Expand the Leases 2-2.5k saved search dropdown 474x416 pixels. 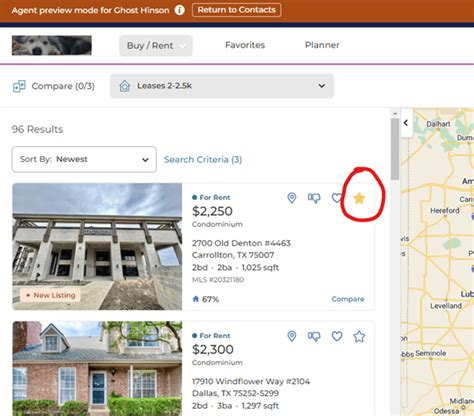tap(222, 86)
